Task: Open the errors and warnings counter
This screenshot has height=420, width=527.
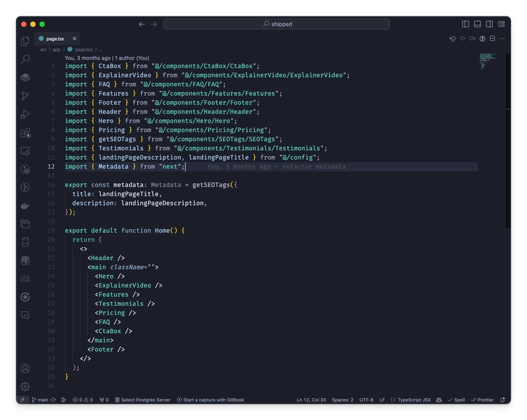Action: 83,400
